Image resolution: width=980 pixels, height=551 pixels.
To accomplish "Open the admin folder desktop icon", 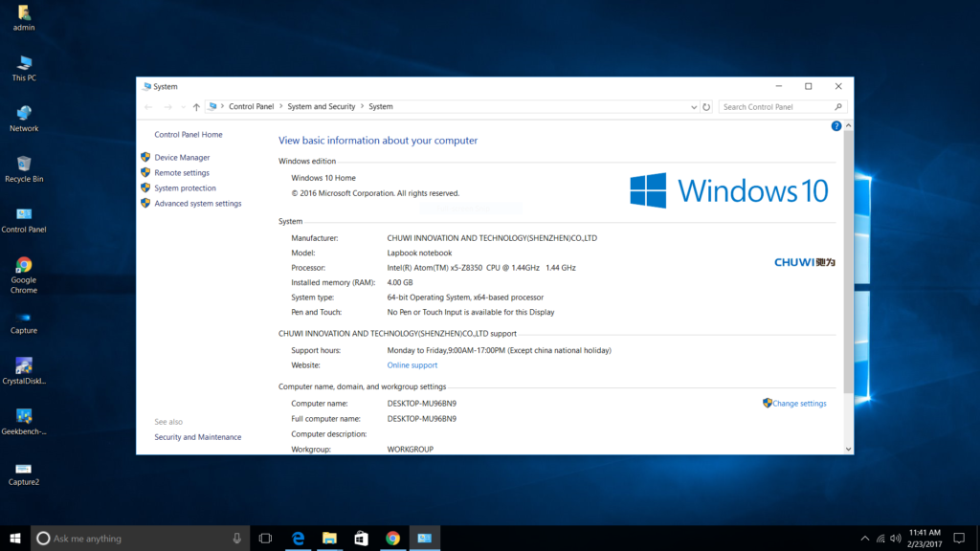I will (24, 17).
